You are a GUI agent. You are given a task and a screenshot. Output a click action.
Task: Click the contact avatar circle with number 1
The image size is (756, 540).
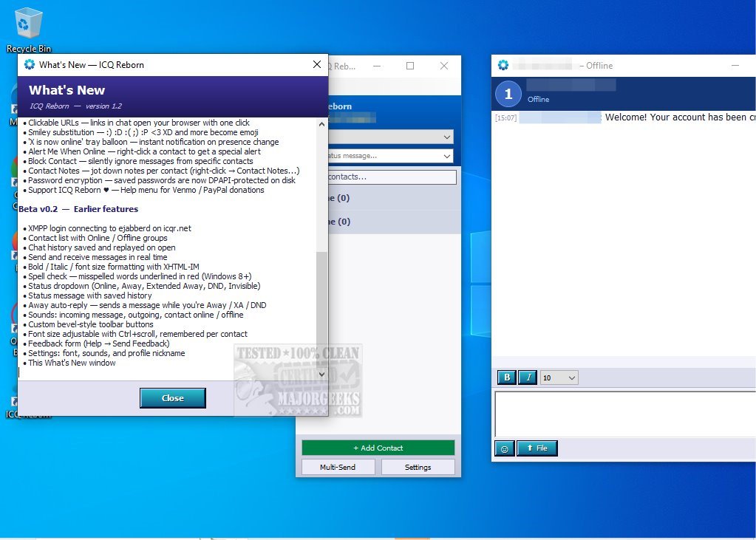click(x=508, y=94)
